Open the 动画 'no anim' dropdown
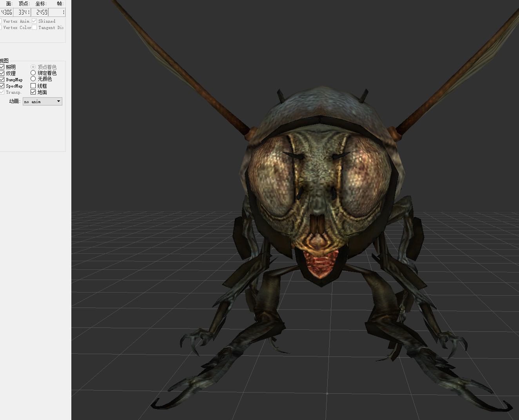This screenshot has width=519, height=420. point(42,102)
